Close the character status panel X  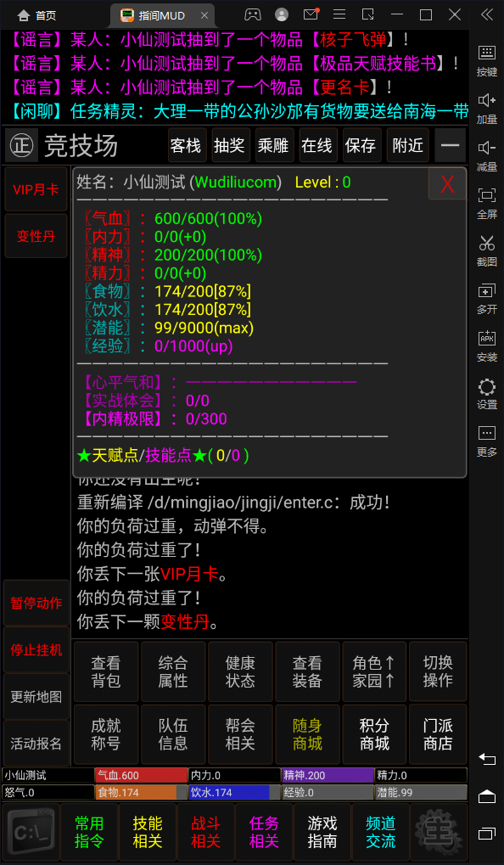447,183
